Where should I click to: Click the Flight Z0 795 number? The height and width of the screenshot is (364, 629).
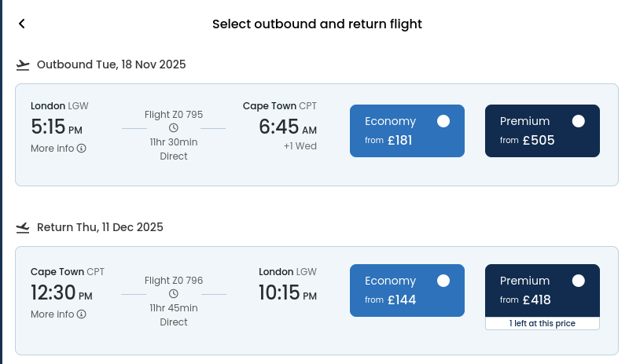[174, 115]
